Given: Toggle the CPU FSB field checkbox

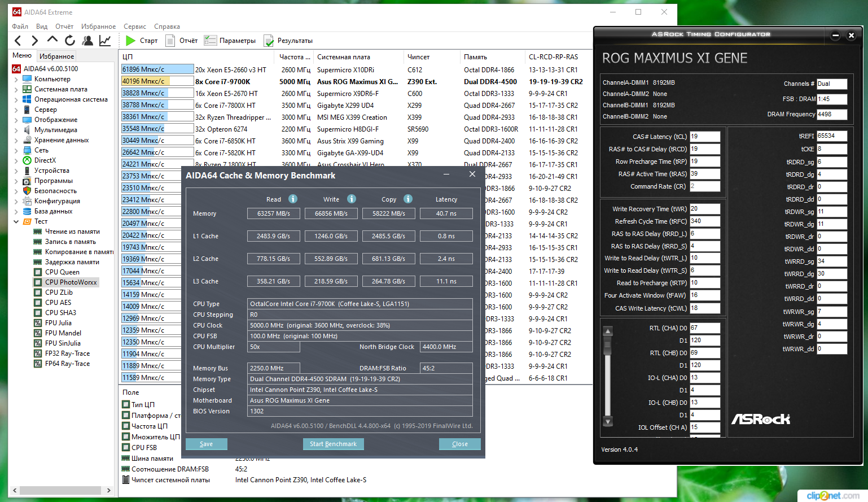Looking at the screenshot, I should point(126,447).
